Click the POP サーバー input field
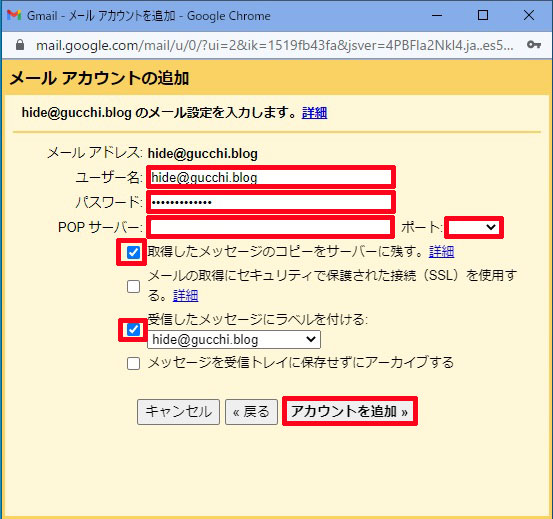 271,227
